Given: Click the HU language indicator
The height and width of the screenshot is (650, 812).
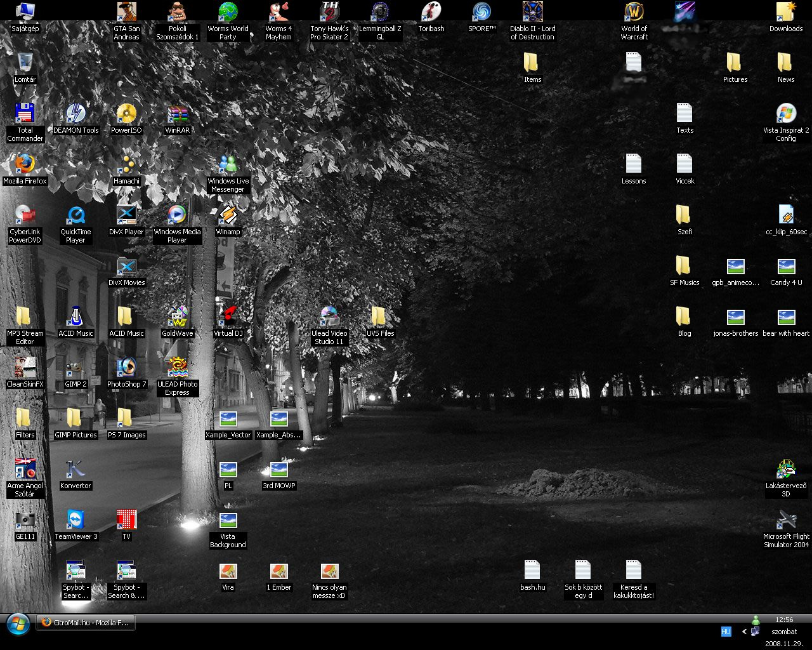Looking at the screenshot, I should click(x=726, y=632).
